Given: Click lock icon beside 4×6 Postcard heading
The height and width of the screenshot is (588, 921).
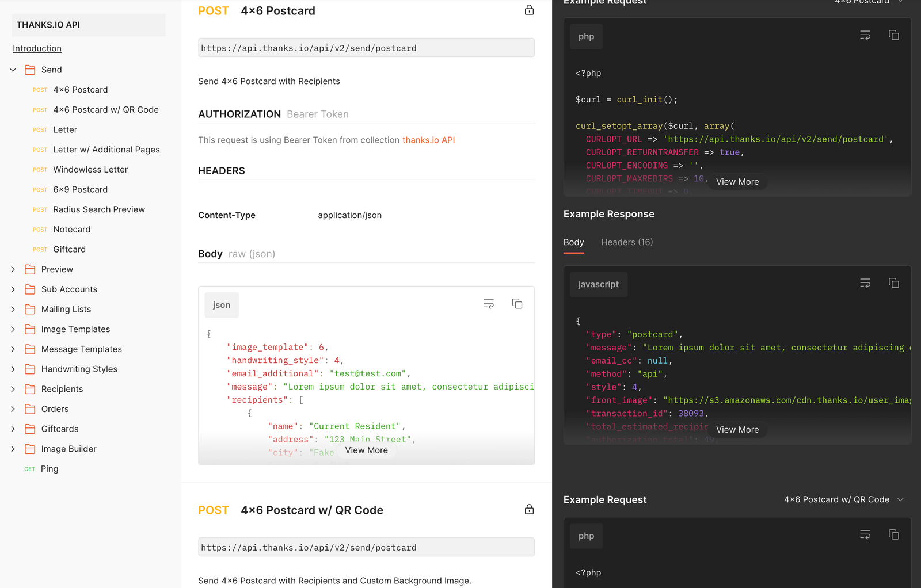Looking at the screenshot, I should 529,10.
